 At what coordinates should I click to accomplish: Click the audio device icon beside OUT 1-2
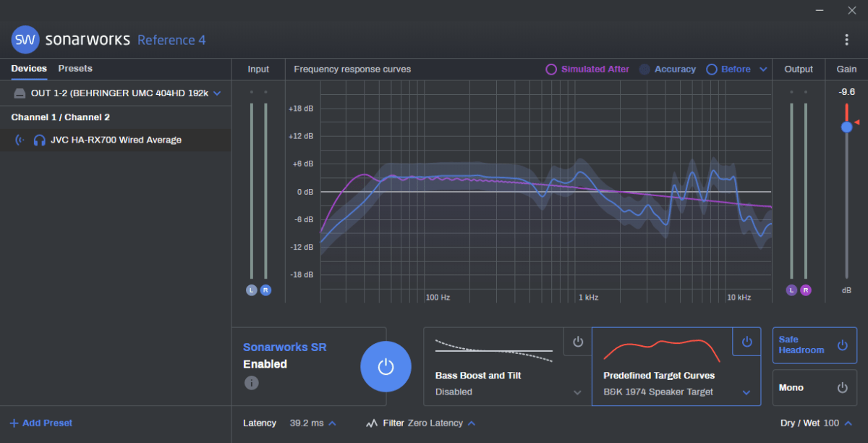pos(20,93)
